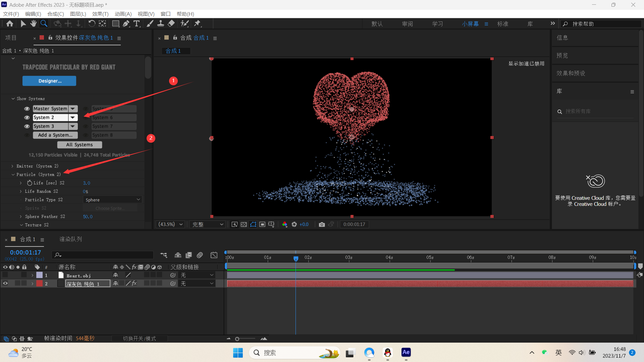
Task: Open the 合成(C) menu
Action: point(56,14)
